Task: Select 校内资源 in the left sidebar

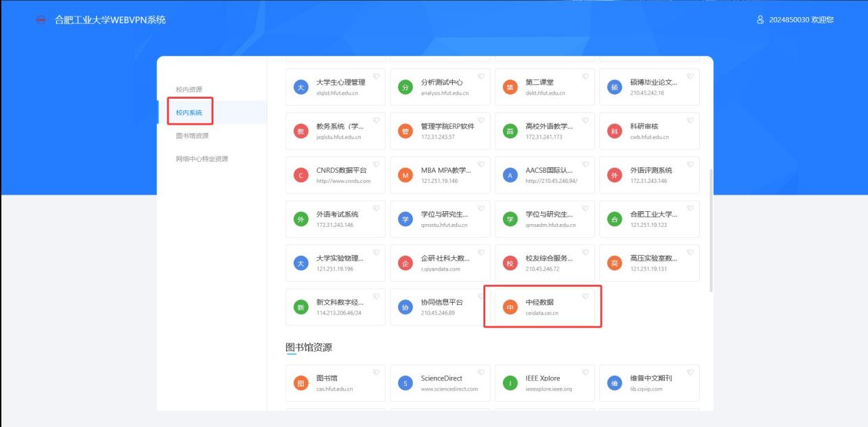Action: pos(189,89)
